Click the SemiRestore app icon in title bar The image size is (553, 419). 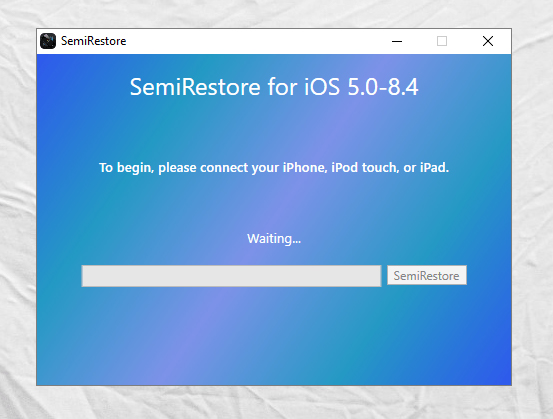click(48, 41)
